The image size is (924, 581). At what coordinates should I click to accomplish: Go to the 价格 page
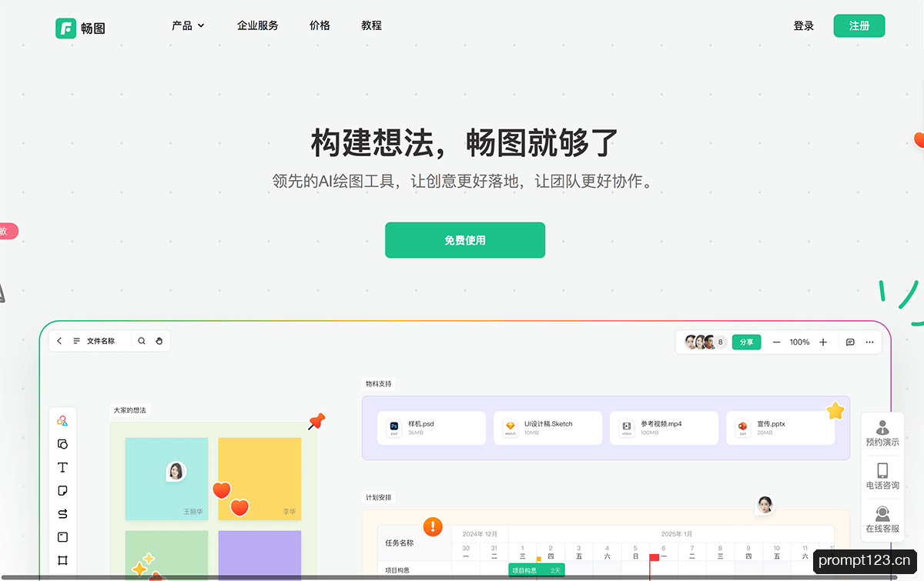[320, 25]
